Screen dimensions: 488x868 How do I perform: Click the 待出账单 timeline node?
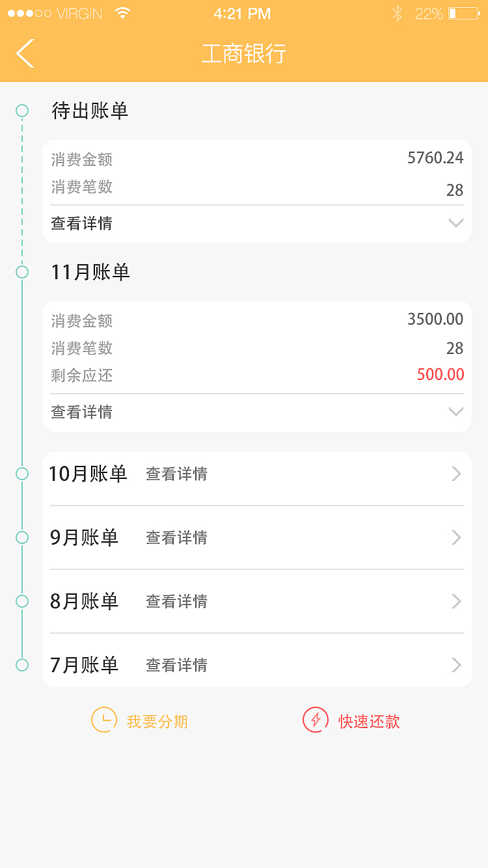coord(22,111)
